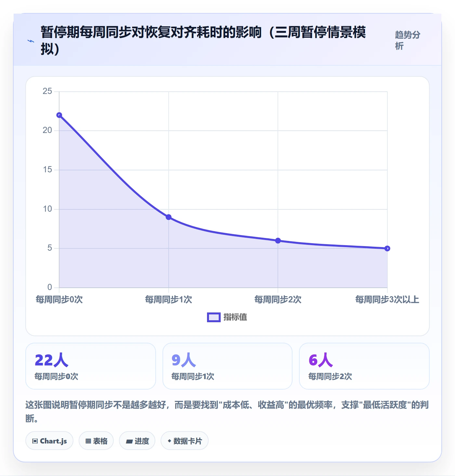Click the 数据卡片 tag chip
Image resolution: width=455 pixels, height=476 pixels.
(185, 441)
